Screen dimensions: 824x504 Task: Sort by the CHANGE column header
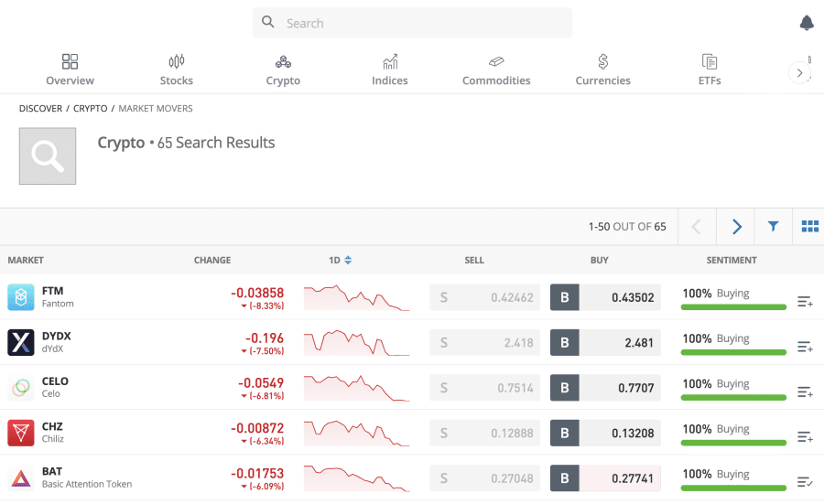click(212, 261)
